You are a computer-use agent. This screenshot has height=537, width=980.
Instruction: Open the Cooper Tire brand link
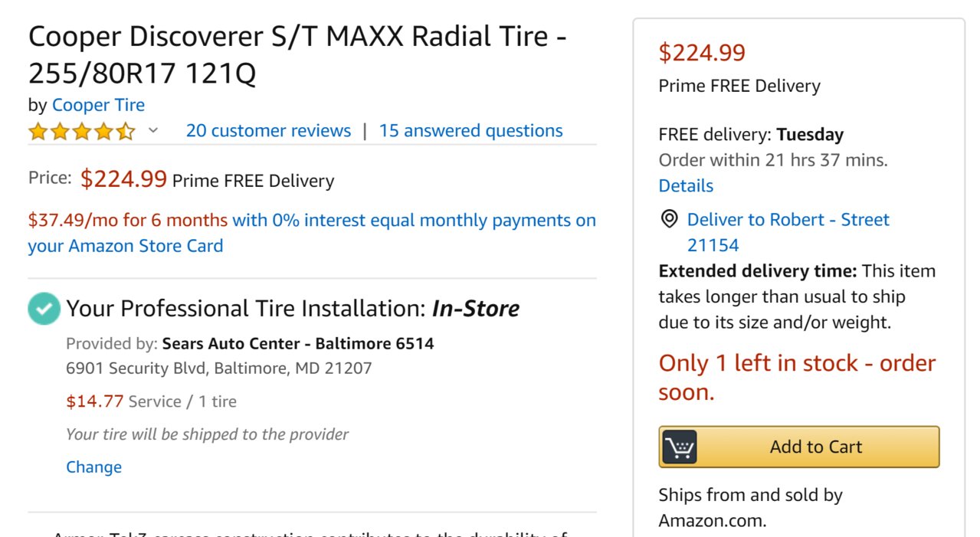(x=98, y=105)
